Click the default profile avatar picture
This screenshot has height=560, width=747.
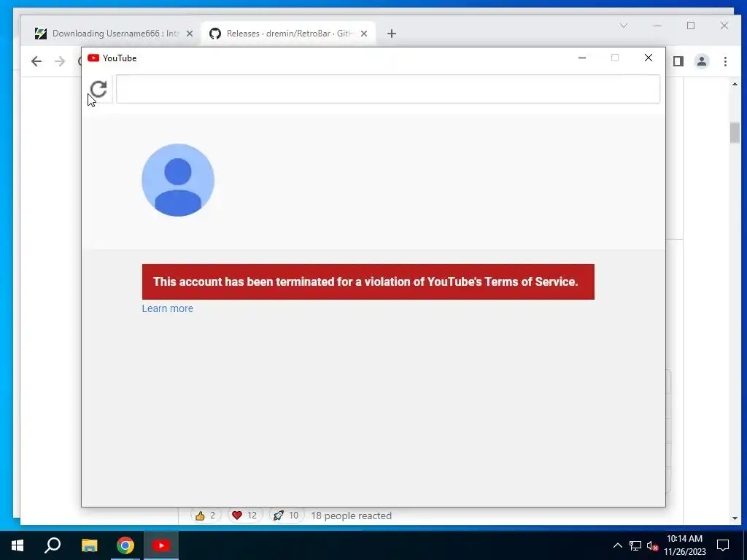point(178,180)
